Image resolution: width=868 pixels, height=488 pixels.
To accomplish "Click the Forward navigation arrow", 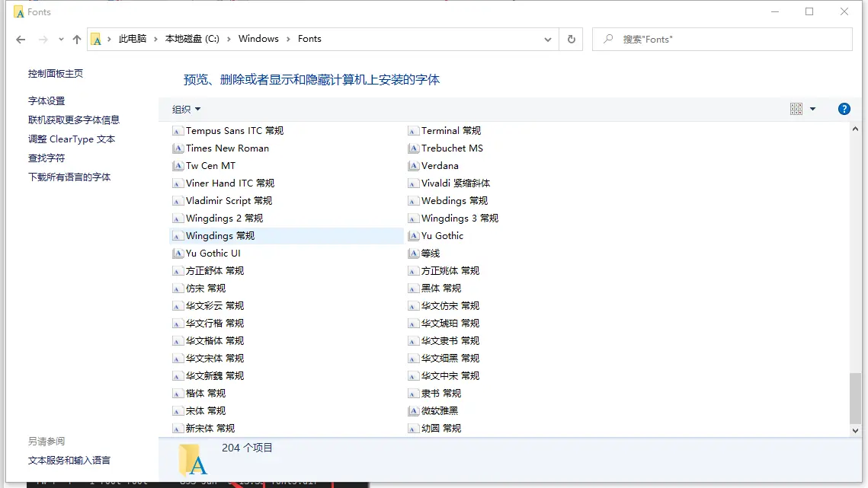I will [43, 40].
